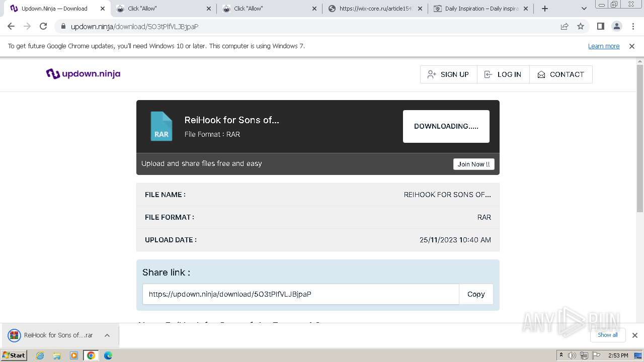This screenshot has width=644, height=362.
Task: Close the Daily Inspiration tab
Action: (x=526, y=9)
